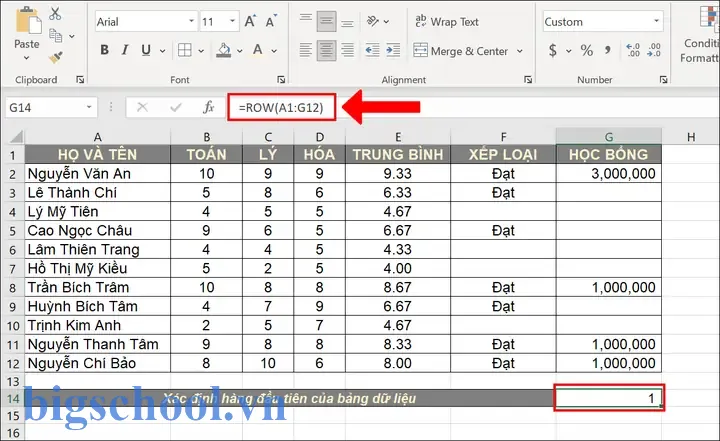The height and width of the screenshot is (441, 720).
Task: Open underline style dropdown arrow
Action: click(163, 51)
